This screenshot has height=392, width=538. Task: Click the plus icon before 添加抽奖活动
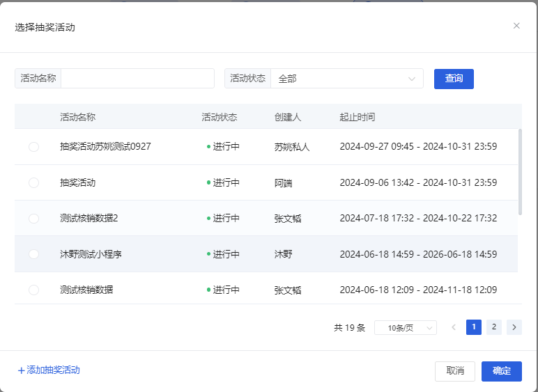22,370
